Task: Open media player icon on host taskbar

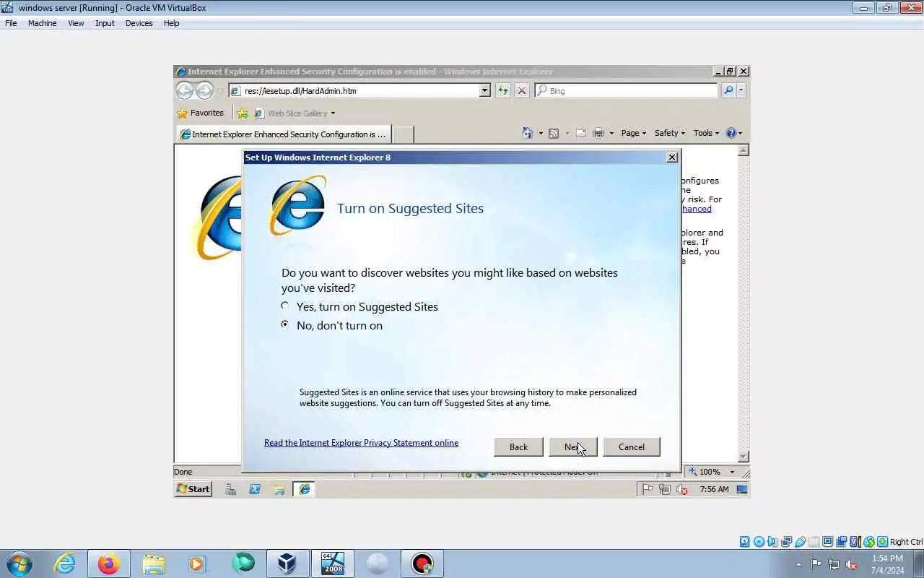Action: (x=197, y=564)
